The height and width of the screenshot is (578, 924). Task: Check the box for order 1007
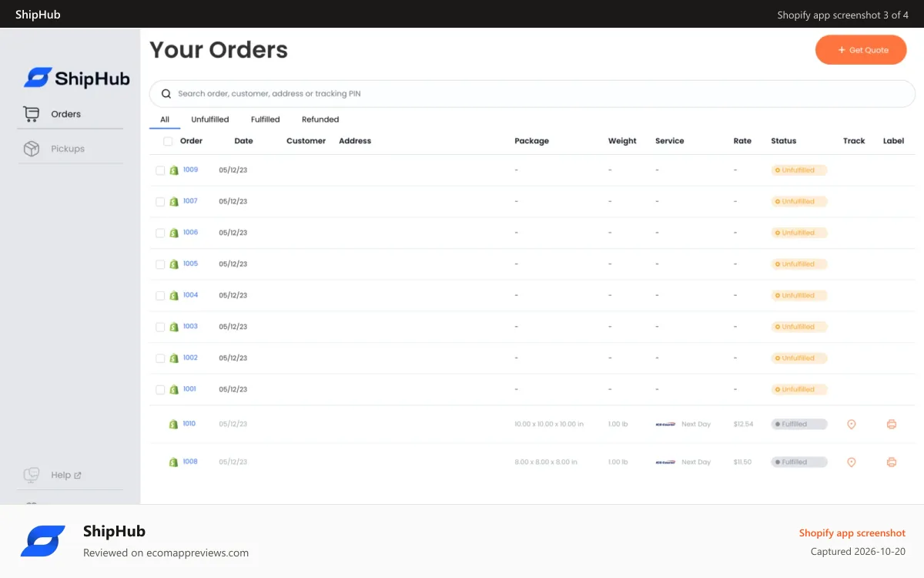160,201
